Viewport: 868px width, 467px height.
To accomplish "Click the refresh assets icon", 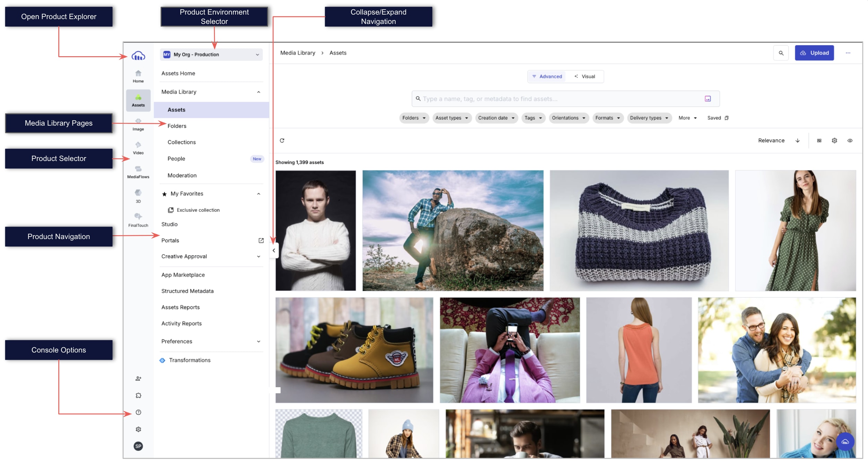I will click(282, 141).
